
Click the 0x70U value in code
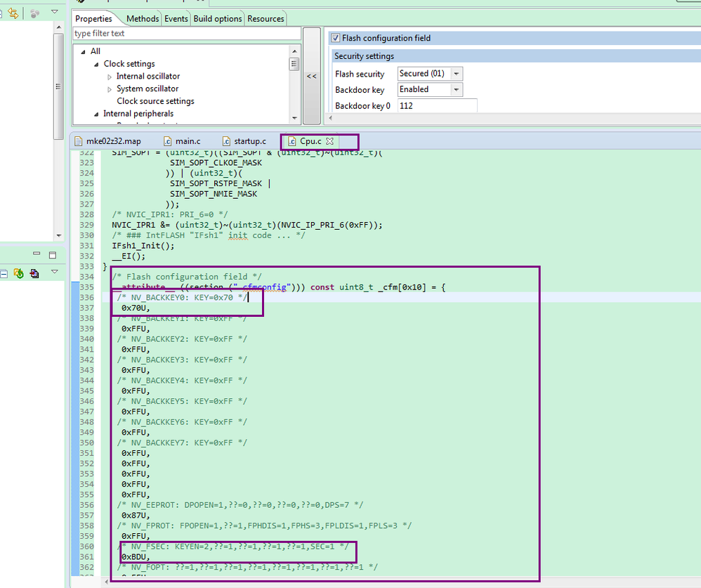[136, 308]
